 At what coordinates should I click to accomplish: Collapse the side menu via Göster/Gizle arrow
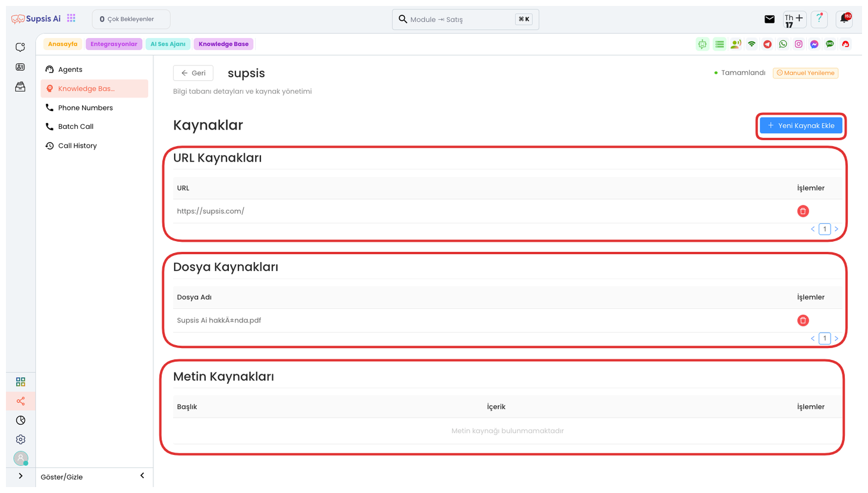click(x=142, y=476)
